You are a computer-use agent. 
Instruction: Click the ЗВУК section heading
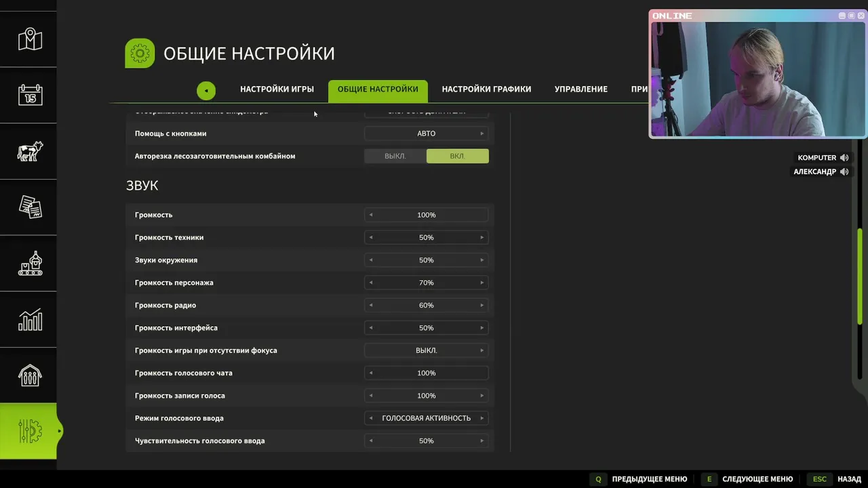[x=142, y=186]
